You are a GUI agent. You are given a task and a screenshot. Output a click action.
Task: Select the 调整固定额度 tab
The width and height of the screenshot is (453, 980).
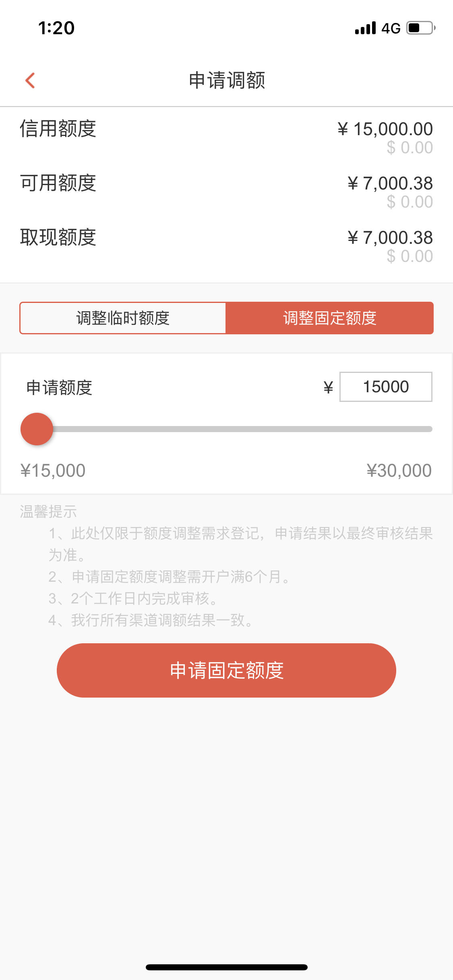pyautogui.click(x=329, y=318)
